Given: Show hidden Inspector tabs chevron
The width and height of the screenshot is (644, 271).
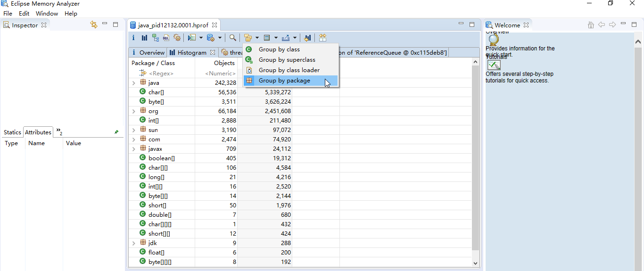Looking at the screenshot, I should pos(59,131).
